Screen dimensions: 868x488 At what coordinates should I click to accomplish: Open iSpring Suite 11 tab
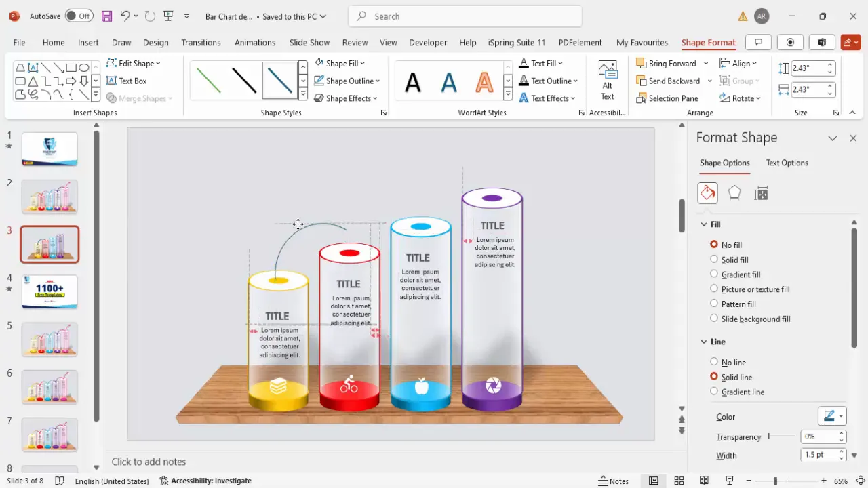[x=517, y=42]
